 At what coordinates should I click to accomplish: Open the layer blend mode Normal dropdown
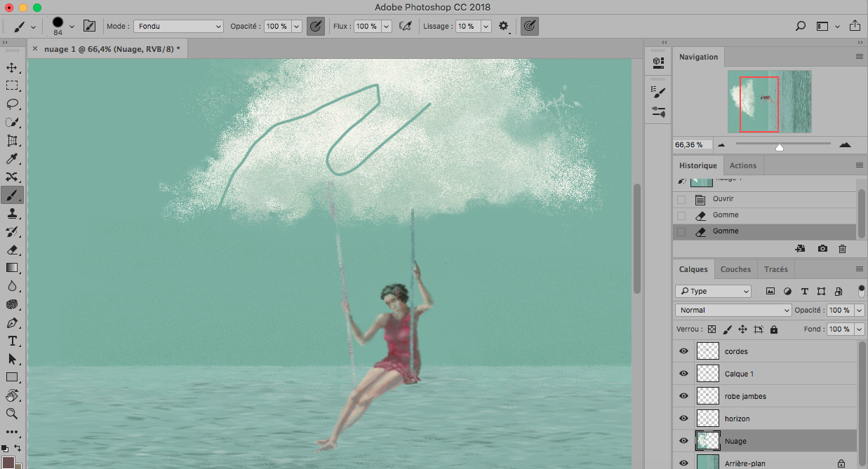[733, 310]
